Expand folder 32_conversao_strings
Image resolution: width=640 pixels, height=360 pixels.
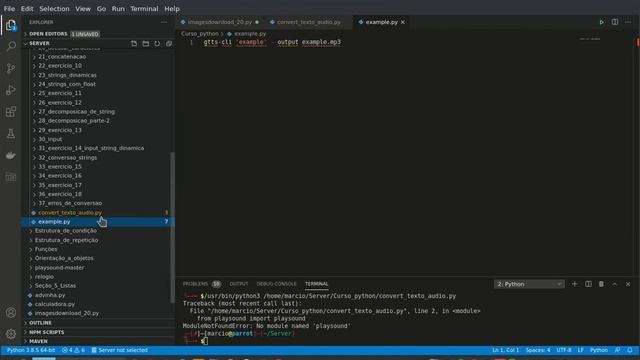click(68, 158)
